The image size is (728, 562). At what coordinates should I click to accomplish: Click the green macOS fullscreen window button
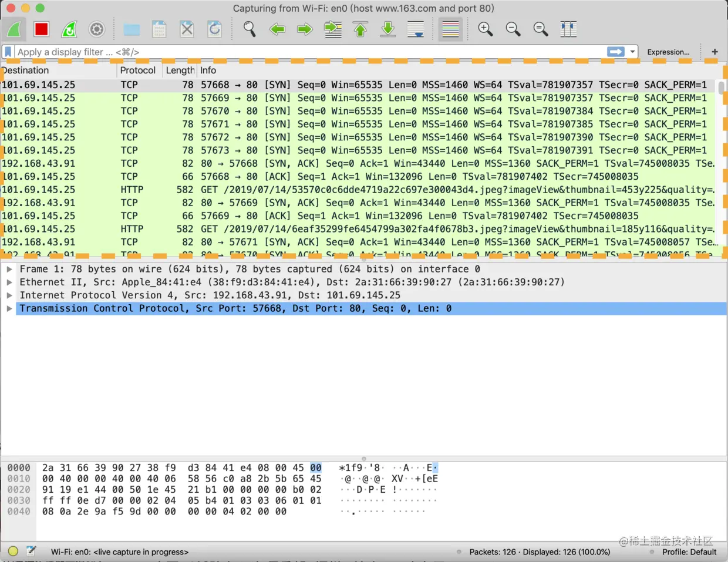click(x=40, y=8)
